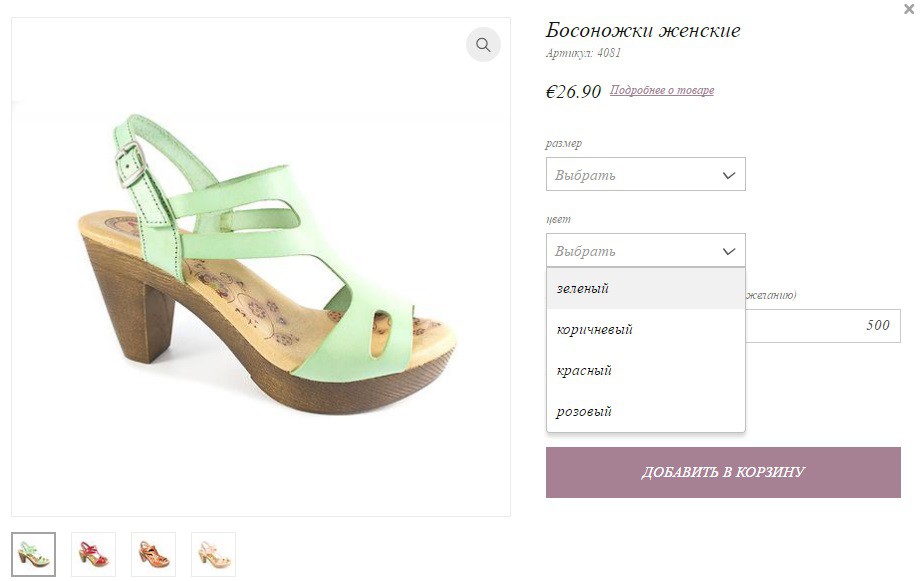
Task: Close the product quick-view popup
Action: (909, 9)
